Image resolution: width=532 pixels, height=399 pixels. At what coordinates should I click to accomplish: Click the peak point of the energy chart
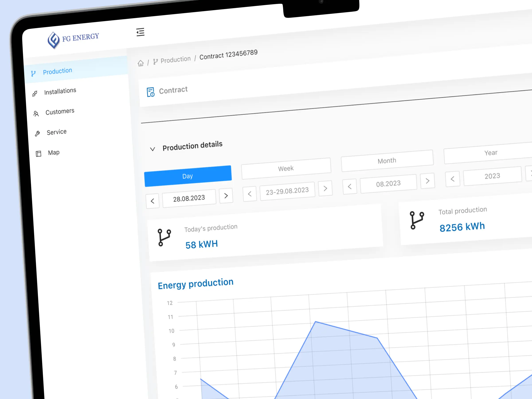315,322
